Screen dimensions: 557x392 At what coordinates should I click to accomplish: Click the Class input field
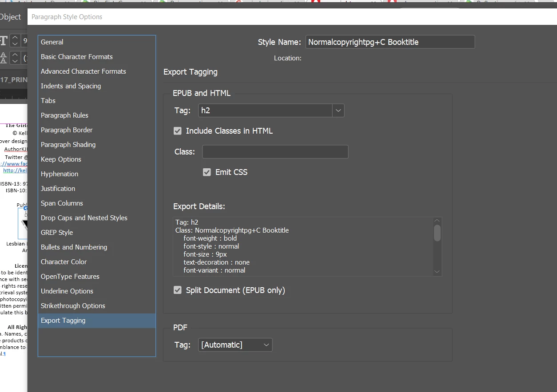(275, 152)
